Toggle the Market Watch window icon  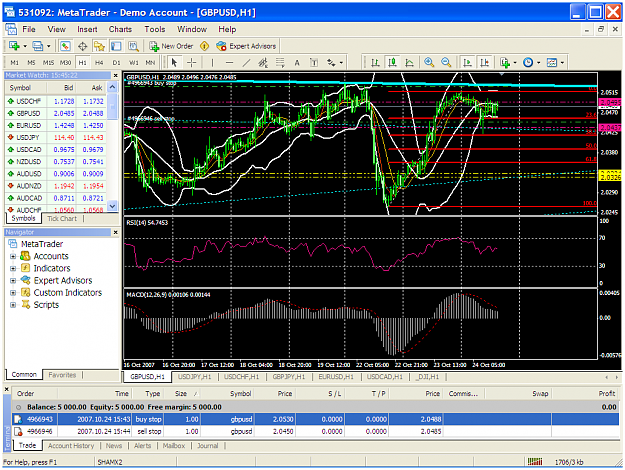click(65, 46)
